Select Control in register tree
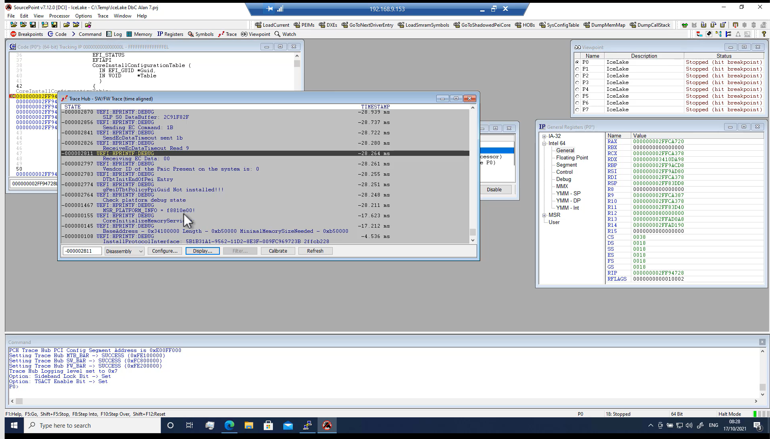773x439 pixels. [564, 172]
